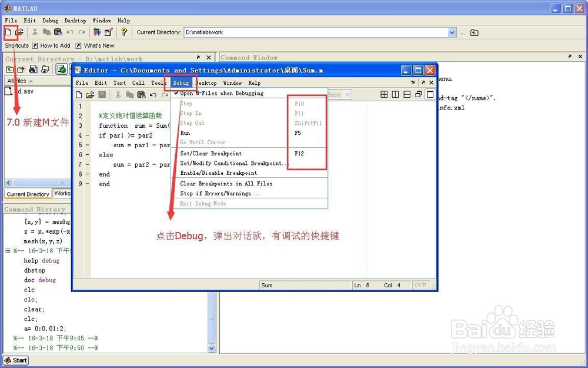588x368 pixels.
Task: Open Debug menu in main MATLAB window
Action: 50,21
